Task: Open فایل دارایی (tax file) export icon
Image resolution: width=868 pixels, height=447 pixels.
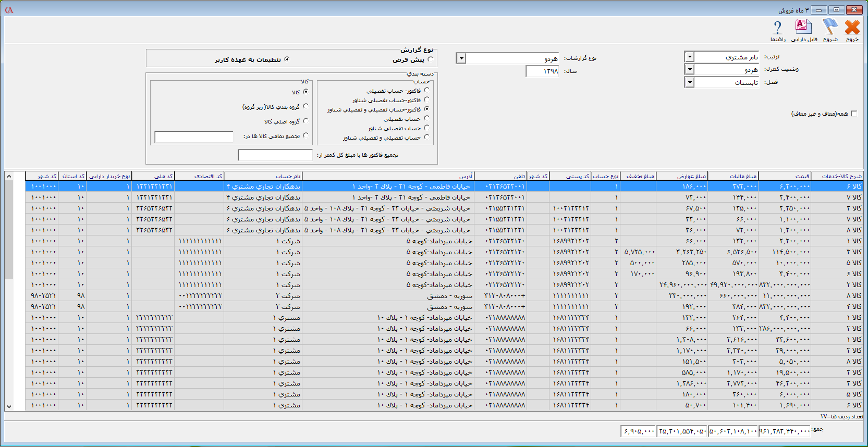Action: coord(803,28)
